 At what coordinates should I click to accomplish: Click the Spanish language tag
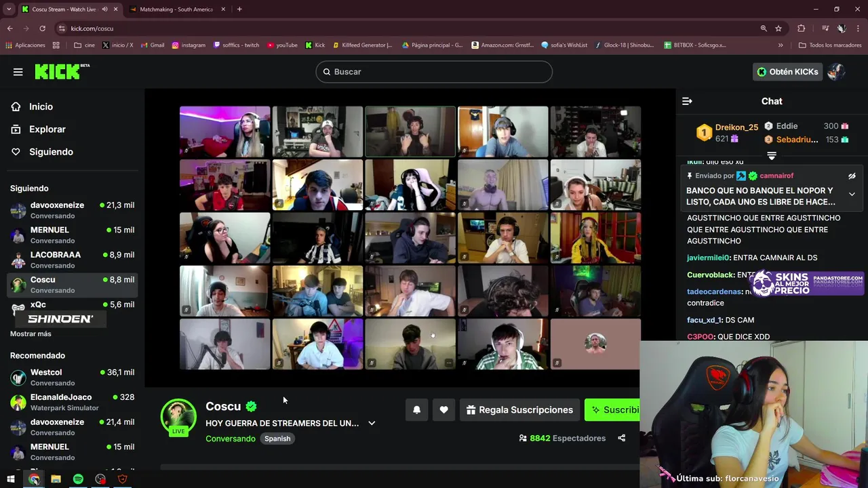[277, 439]
